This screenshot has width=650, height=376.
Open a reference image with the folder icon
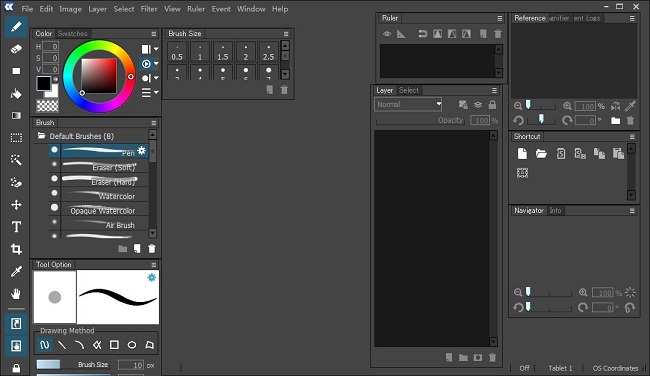(x=616, y=121)
